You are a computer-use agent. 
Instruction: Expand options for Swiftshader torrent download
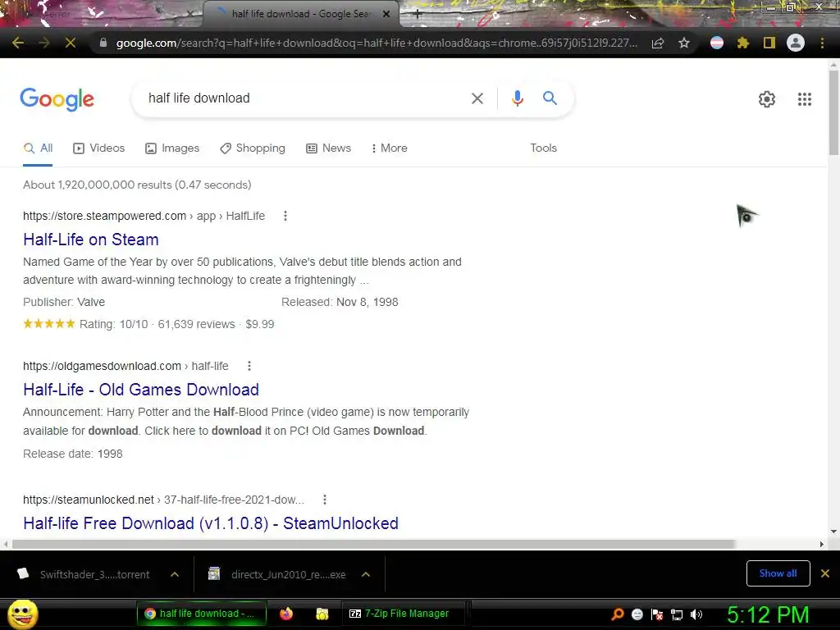[175, 574]
